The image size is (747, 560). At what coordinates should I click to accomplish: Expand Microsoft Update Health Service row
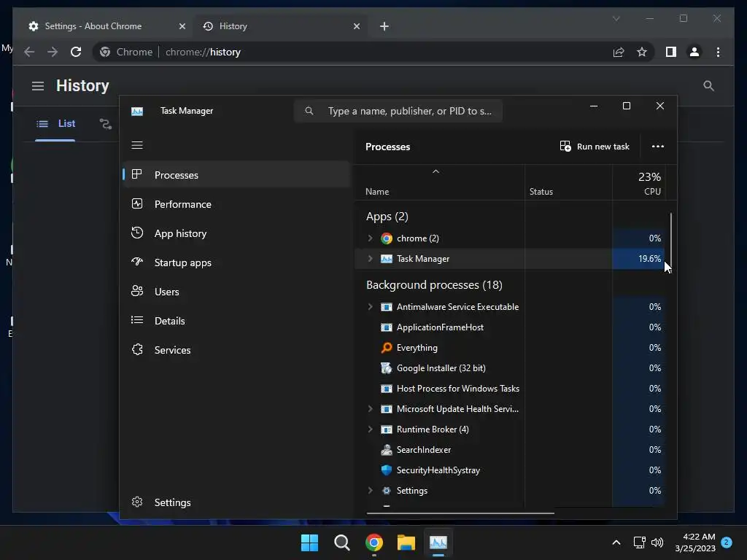[x=370, y=408]
